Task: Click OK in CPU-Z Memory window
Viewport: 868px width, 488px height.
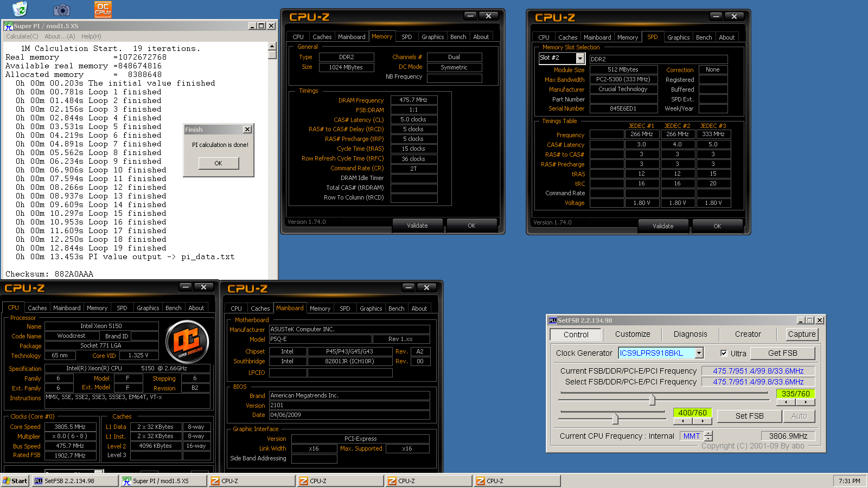Action: pos(471,226)
